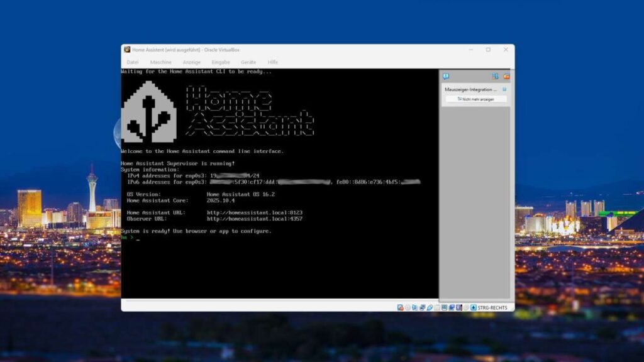Enable the 'Nicht mehr anzeigen' option
644x362 pixels.
tap(475, 99)
